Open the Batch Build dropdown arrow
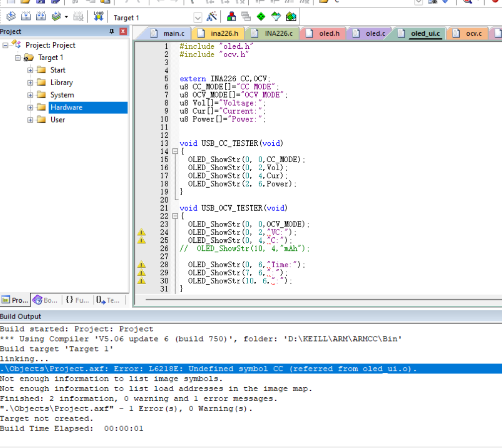This screenshot has width=502, height=448. pyautogui.click(x=66, y=16)
